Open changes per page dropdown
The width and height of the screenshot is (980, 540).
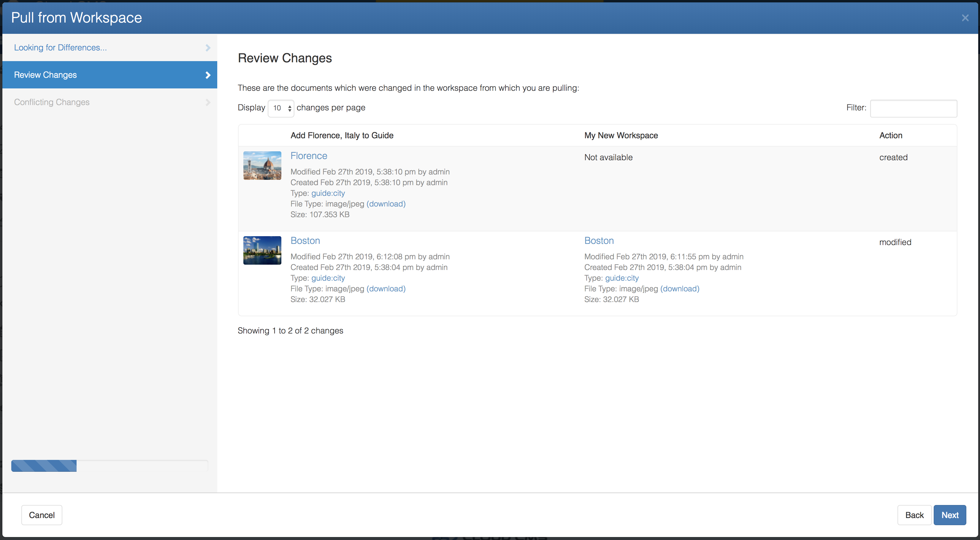[x=281, y=108]
